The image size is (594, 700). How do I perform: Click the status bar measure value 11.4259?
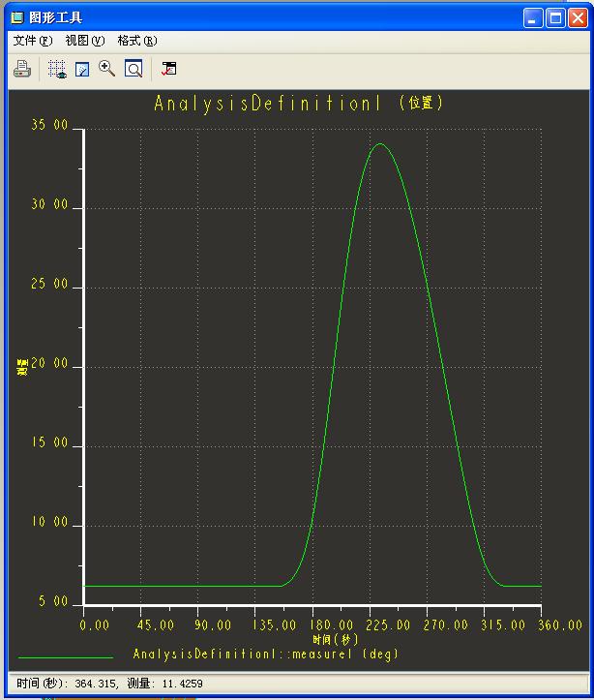(x=183, y=684)
